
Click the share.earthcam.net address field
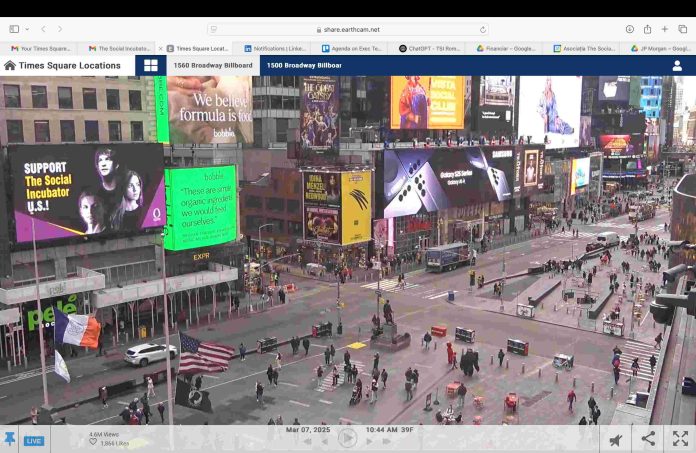(347, 30)
